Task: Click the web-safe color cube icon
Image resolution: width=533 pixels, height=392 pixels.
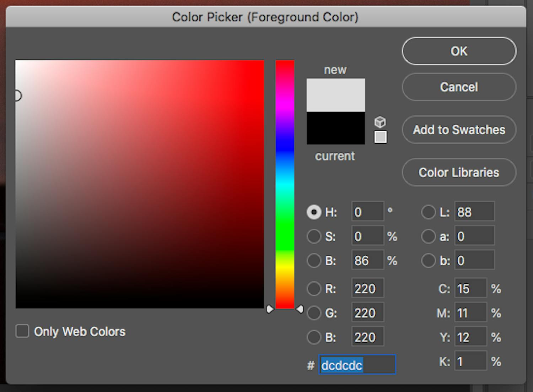Action: (x=380, y=122)
